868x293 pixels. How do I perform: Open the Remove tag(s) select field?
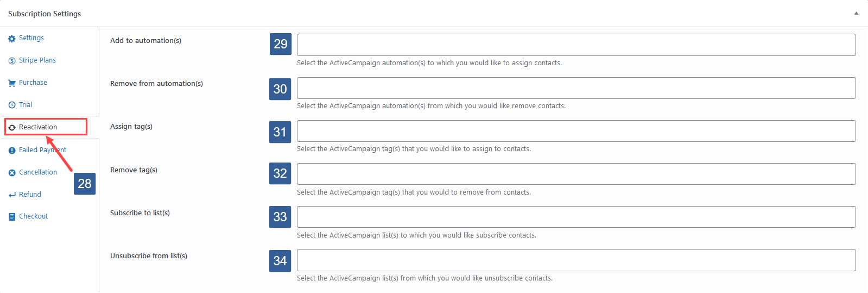click(576, 174)
